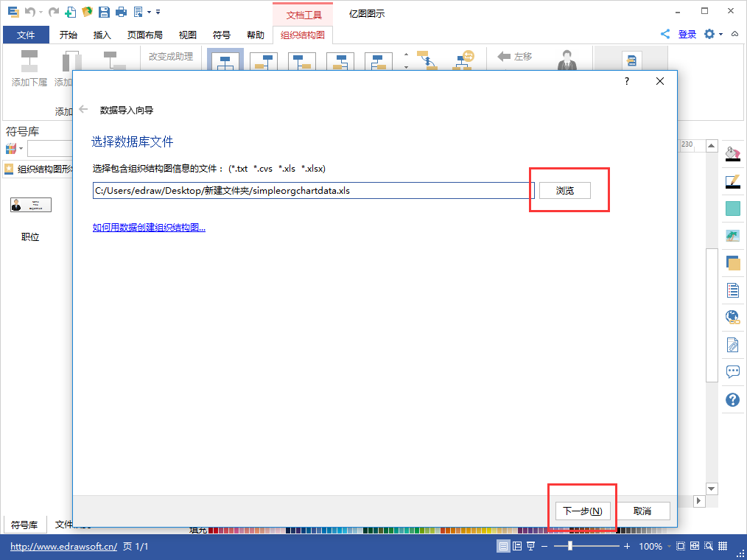The height and width of the screenshot is (560, 747).
Task: Print the document using the printer icon
Action: pos(122,12)
